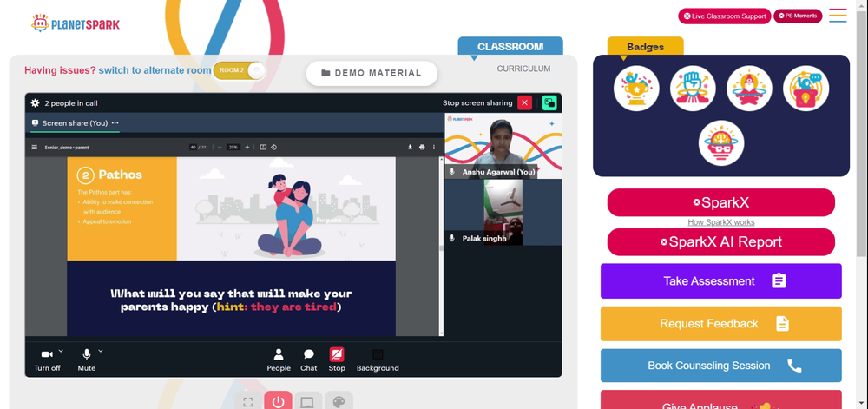Open the Screen share tab's three-dot menu

coord(115,122)
